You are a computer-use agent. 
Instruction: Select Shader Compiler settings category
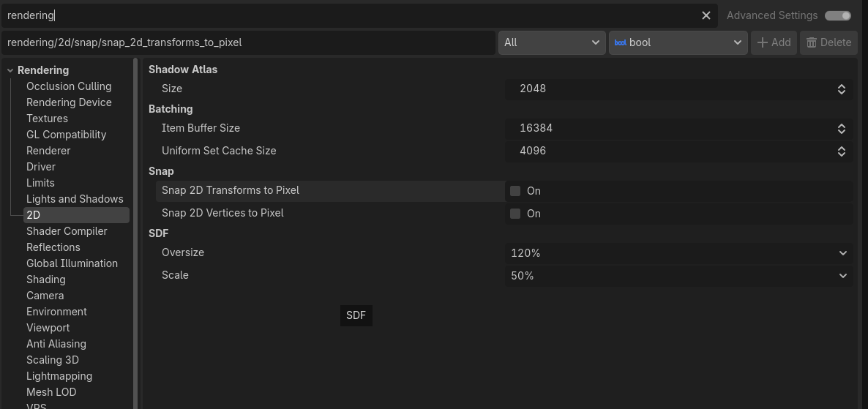[x=67, y=231]
